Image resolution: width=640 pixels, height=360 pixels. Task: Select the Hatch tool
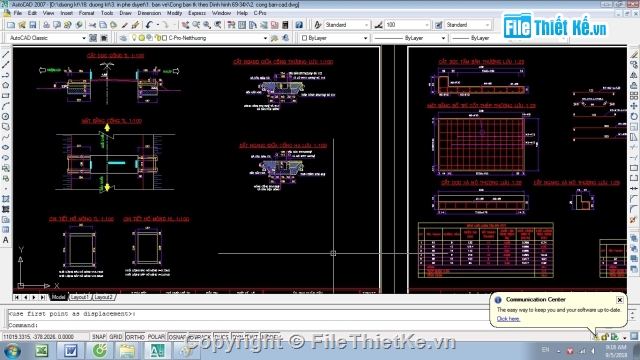tap(6, 199)
